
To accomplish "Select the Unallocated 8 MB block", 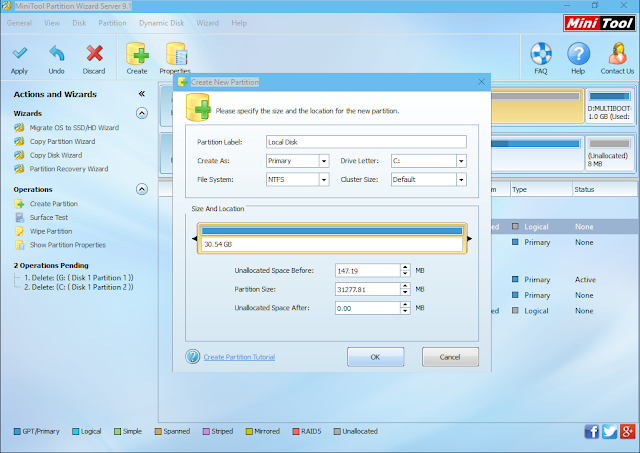I will click(609, 153).
